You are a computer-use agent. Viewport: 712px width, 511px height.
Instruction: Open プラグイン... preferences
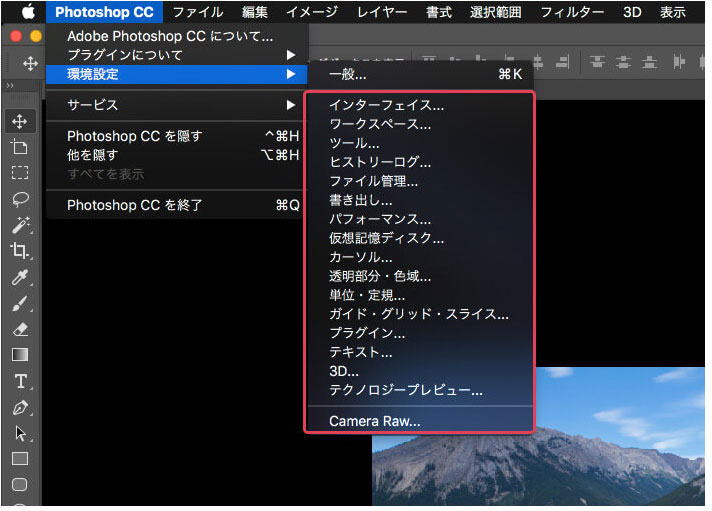(x=420, y=333)
